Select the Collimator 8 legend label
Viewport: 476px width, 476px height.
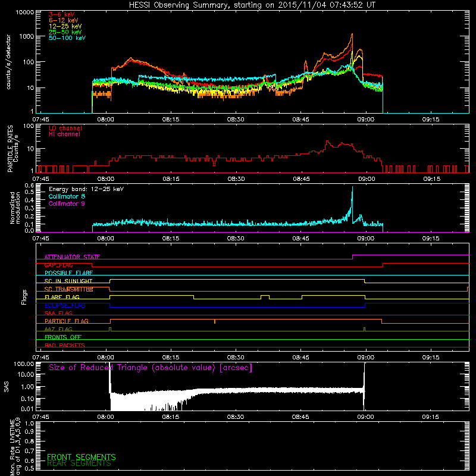click(67, 196)
